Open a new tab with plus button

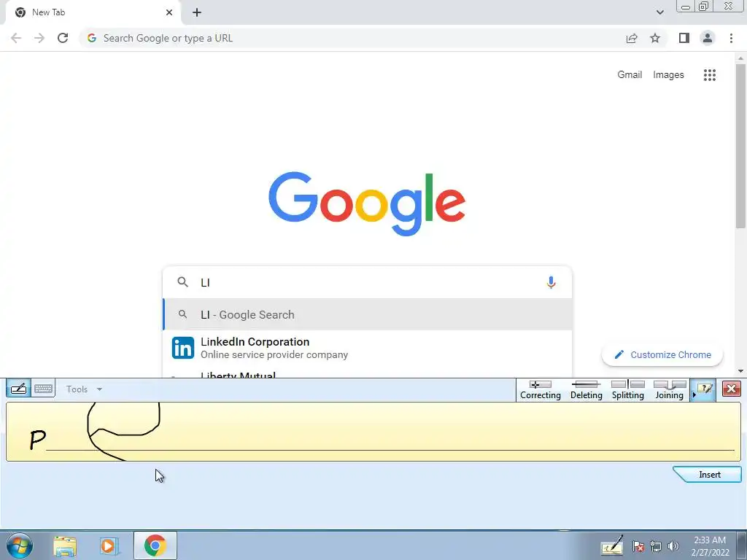(197, 12)
